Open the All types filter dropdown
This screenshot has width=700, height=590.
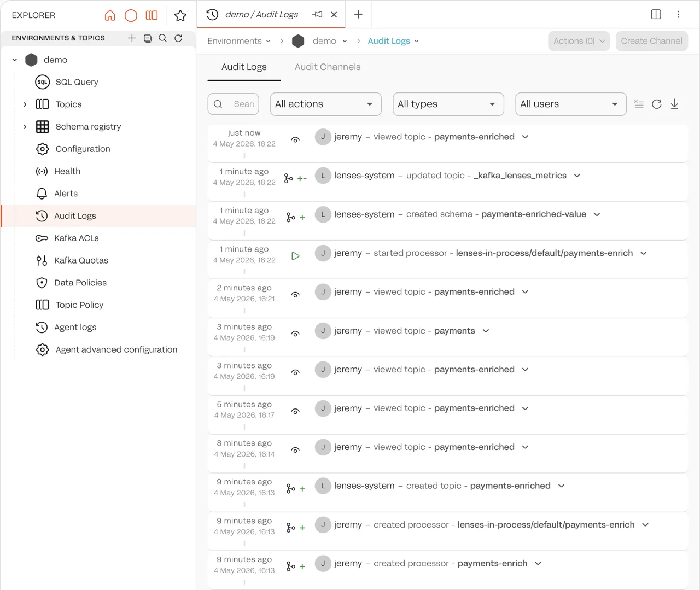pos(448,104)
